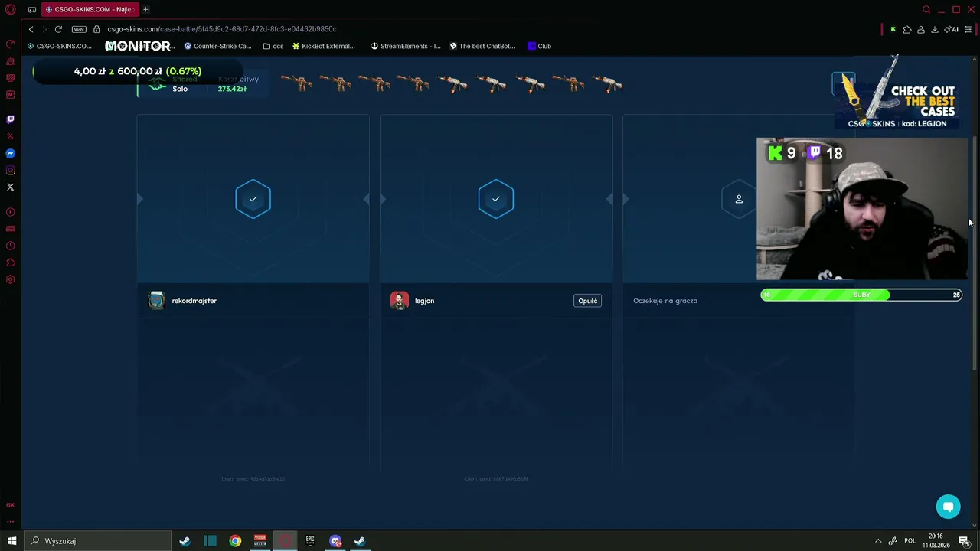
Task: Open Twitch panel in sidebar
Action: click(x=11, y=119)
